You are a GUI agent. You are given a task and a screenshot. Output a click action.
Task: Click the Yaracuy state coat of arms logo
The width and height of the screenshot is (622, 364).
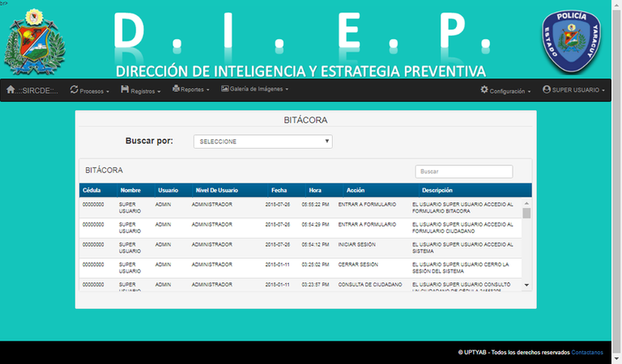click(x=35, y=42)
